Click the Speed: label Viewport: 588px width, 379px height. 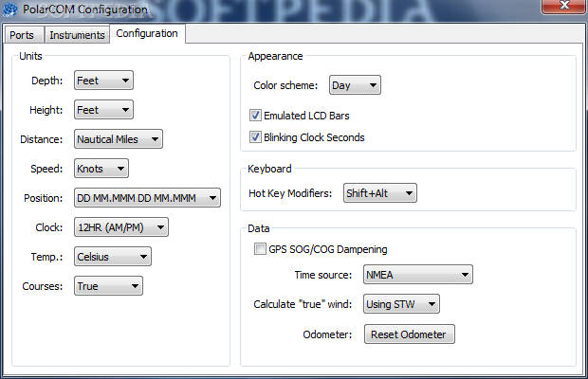tap(46, 169)
